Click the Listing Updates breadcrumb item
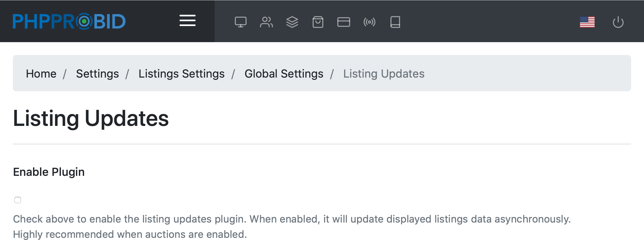Viewport: 644px width, 240px height. (x=384, y=74)
